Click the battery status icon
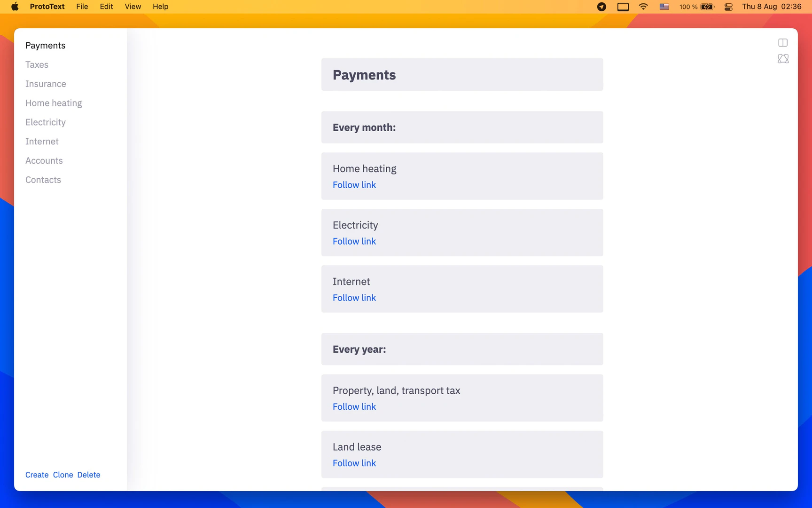Screen dimensions: 812x508 (707, 7)
